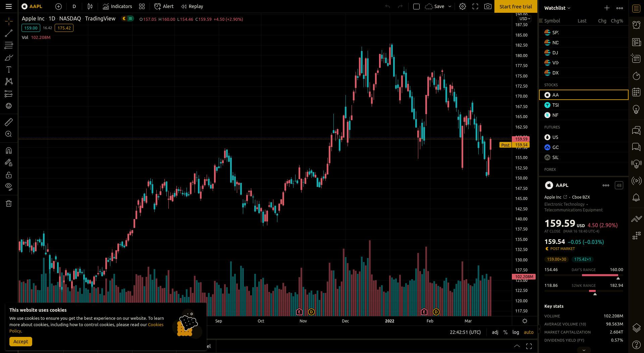Select the brush drawing tool
Screen dimensions: 644x353
pyautogui.click(x=9, y=58)
